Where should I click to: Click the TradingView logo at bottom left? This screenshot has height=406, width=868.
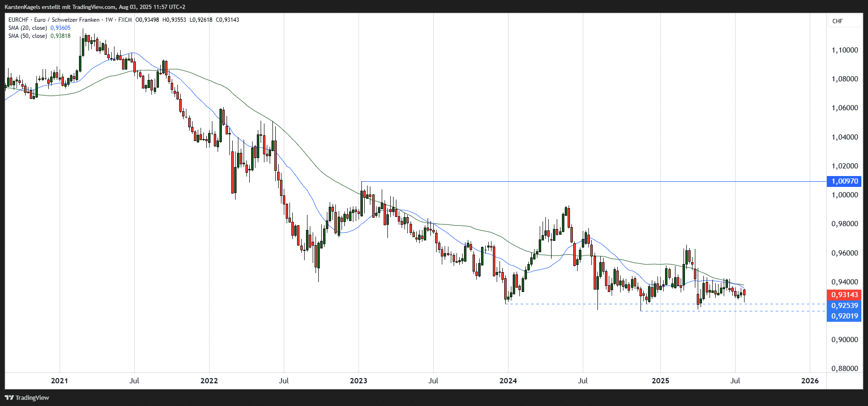pos(27,397)
